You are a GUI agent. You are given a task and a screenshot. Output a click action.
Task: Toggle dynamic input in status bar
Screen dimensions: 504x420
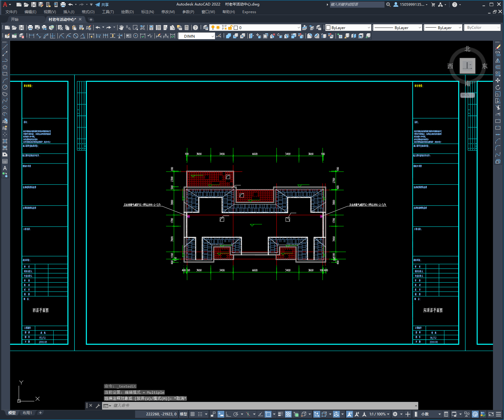(x=221, y=414)
